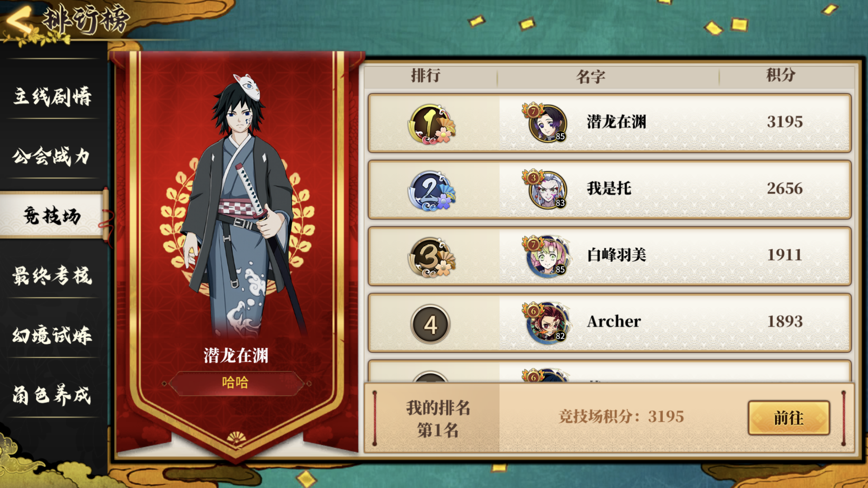
Task: Open Archer player avatar icon
Action: pyautogui.click(x=546, y=323)
